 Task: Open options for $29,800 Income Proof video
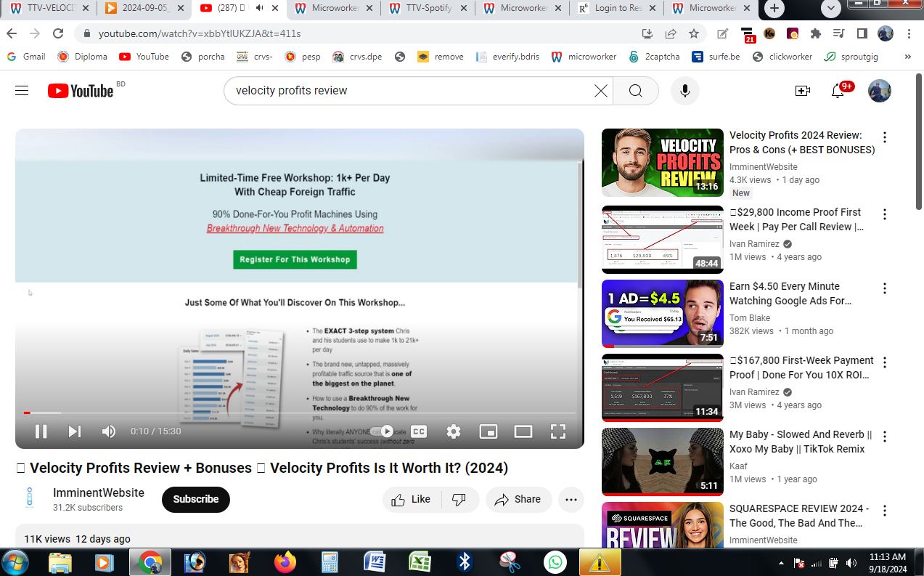[885, 214]
